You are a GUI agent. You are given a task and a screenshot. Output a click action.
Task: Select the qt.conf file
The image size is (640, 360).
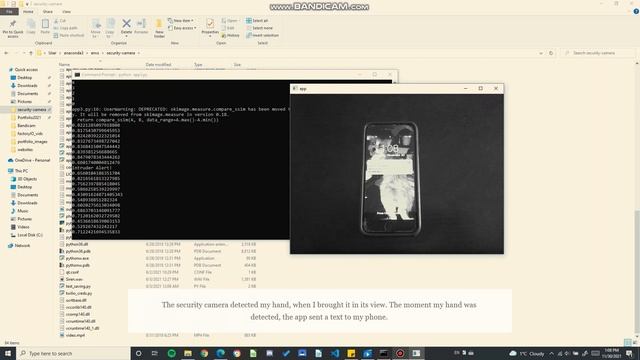pos(72,272)
